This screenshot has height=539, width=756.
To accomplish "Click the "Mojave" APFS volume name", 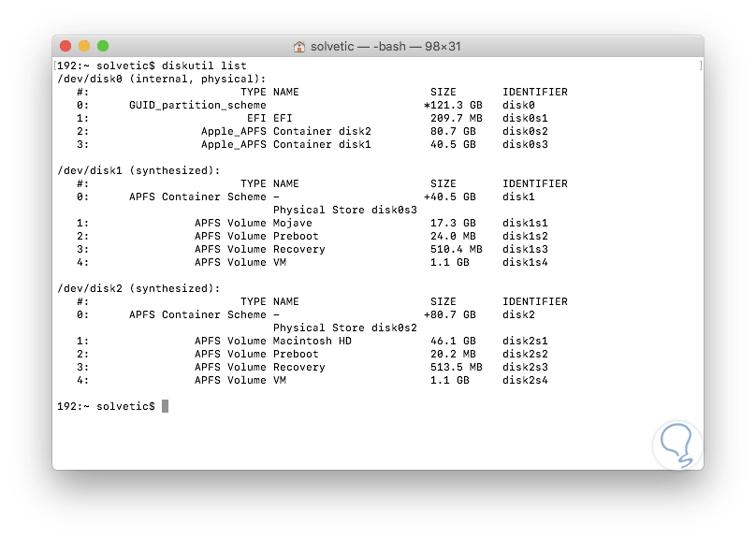I will click(x=293, y=223).
